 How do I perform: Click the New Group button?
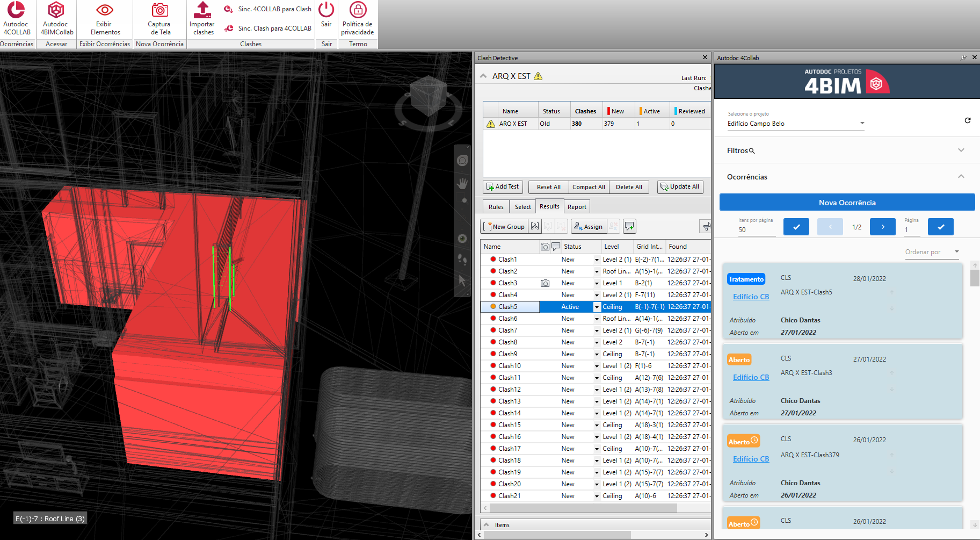pos(504,227)
